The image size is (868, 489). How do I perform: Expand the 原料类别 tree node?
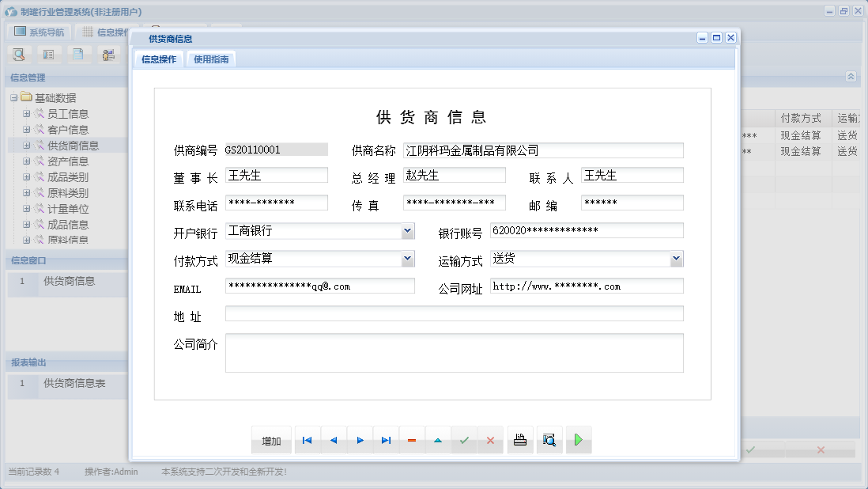point(26,193)
